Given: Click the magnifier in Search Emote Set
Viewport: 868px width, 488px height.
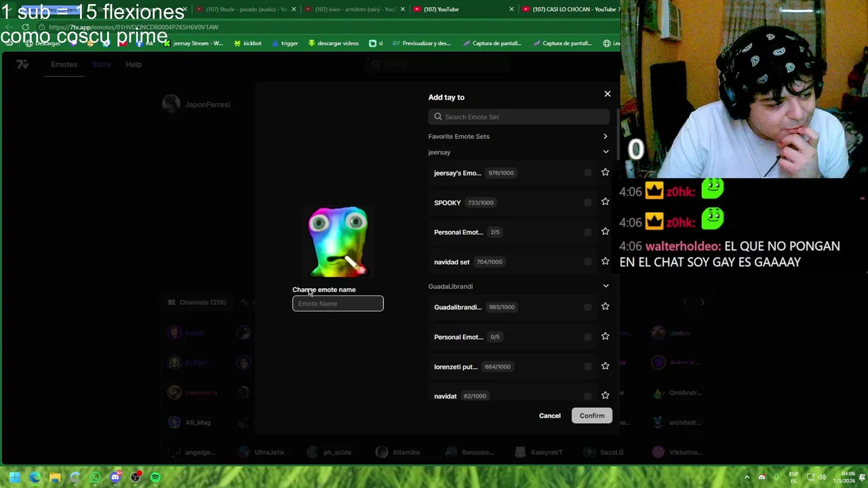Looking at the screenshot, I should (x=438, y=117).
